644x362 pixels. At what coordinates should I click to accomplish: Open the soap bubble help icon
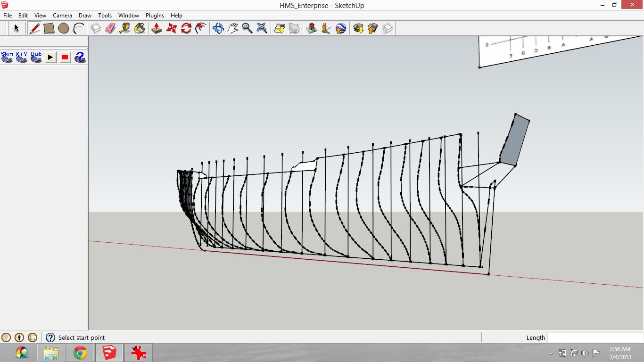80,58
